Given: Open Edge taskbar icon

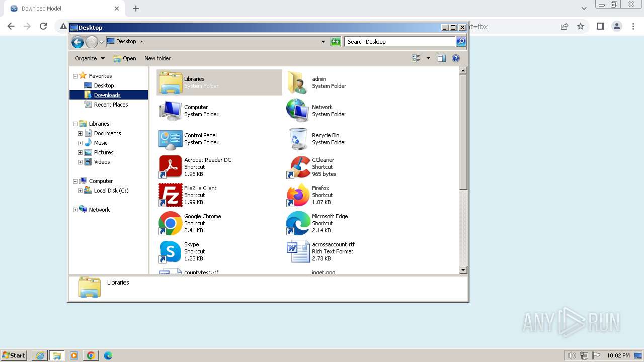Looking at the screenshot, I should tap(108, 355).
